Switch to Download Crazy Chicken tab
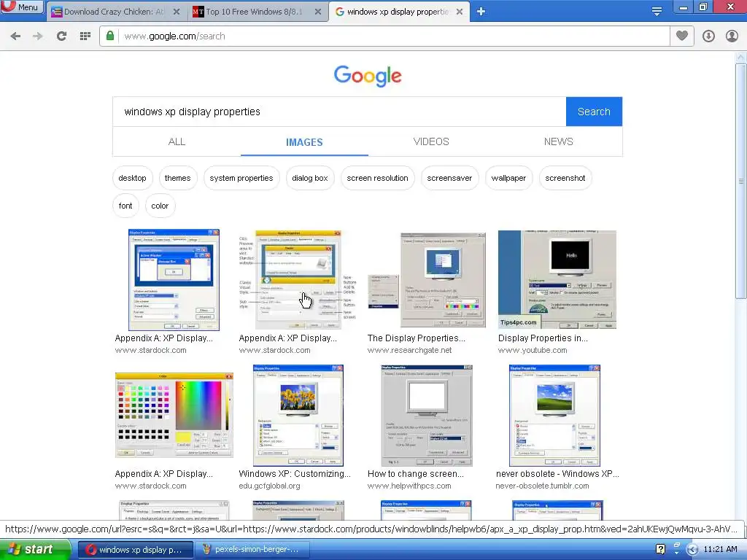This screenshot has width=747, height=560. [x=116, y=12]
